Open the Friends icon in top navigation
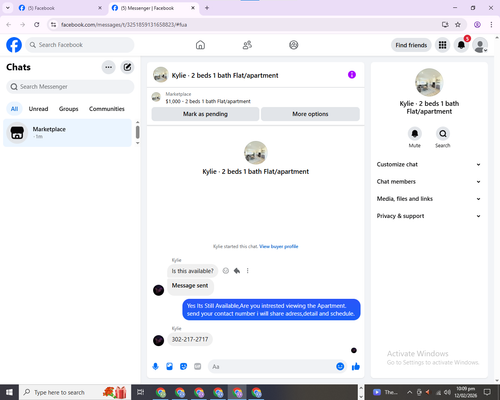 [x=247, y=45]
